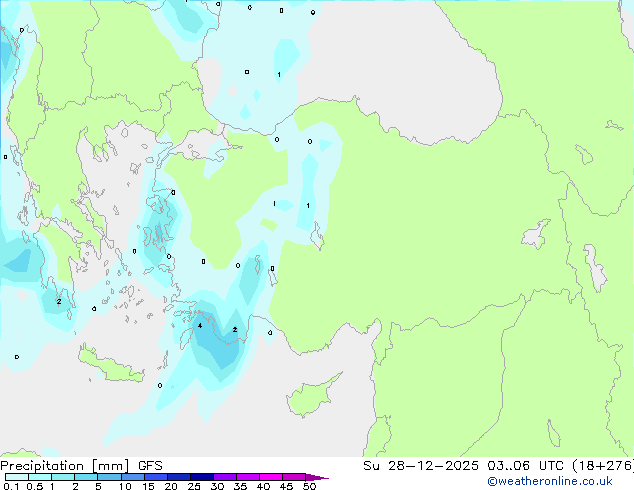634x490 pixels.
Task: Select the 30–35 mm purple legend swatch
Action: point(225,477)
